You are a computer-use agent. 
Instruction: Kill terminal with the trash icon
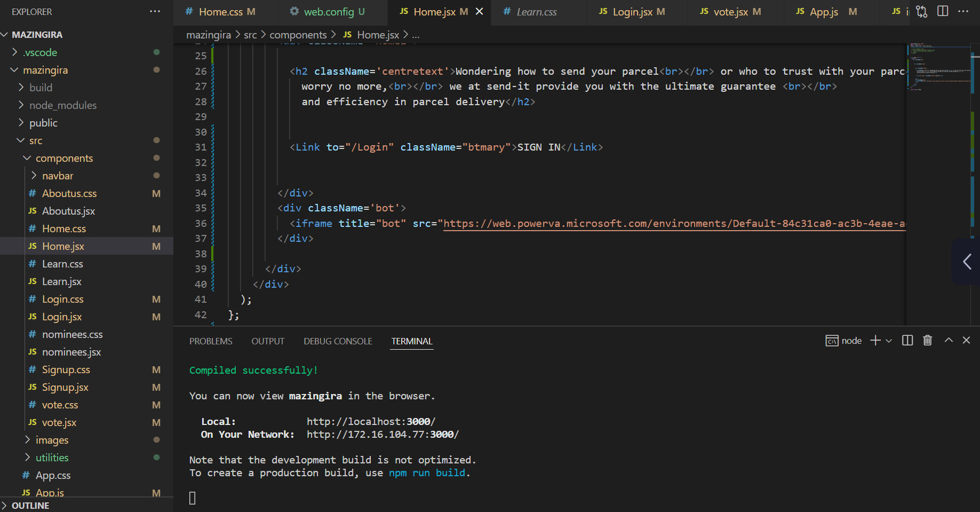click(928, 341)
